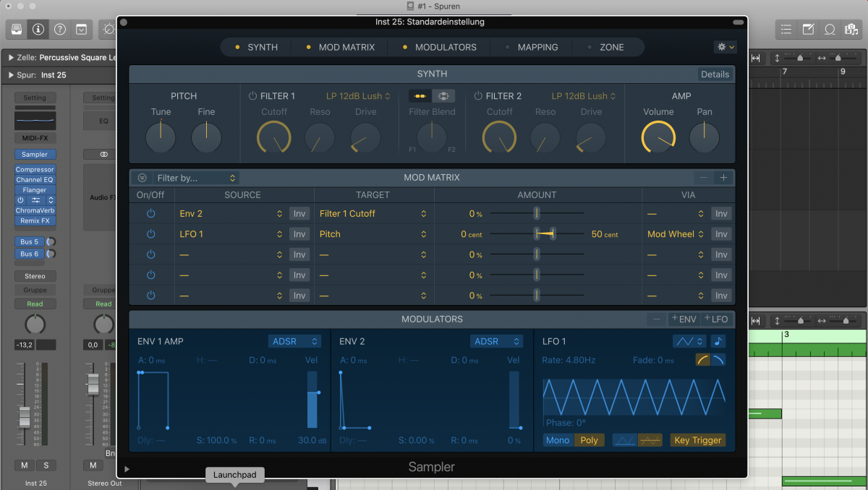
Task: Click the Pitch amount slider at 50 cent
Action: 548,233
